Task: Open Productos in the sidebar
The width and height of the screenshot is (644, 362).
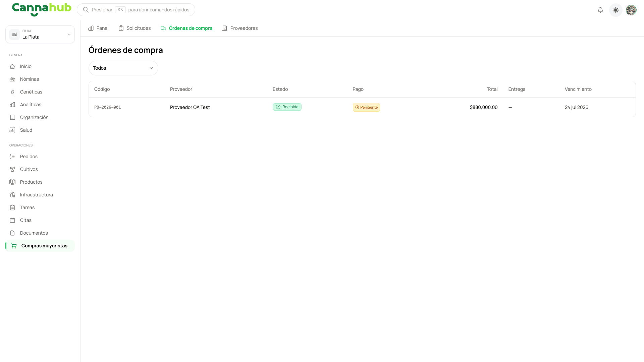Action: [x=40, y=182]
